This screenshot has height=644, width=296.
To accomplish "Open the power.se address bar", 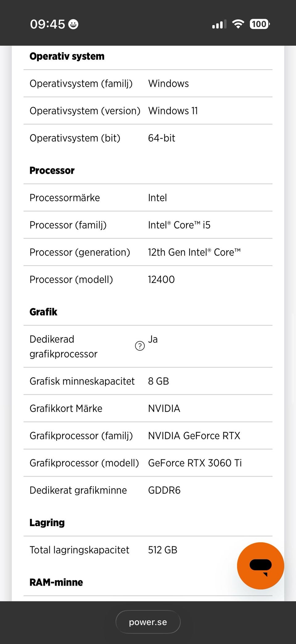I will [x=148, y=622].
